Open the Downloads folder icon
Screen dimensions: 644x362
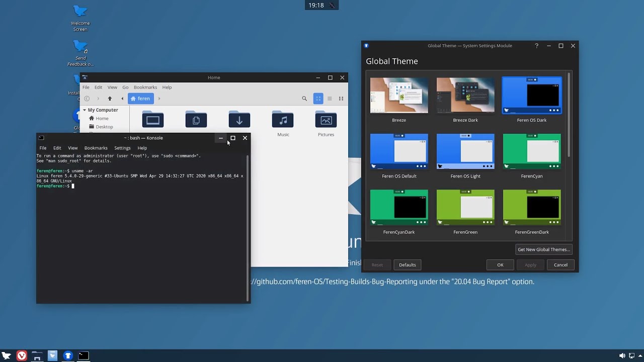(239, 120)
